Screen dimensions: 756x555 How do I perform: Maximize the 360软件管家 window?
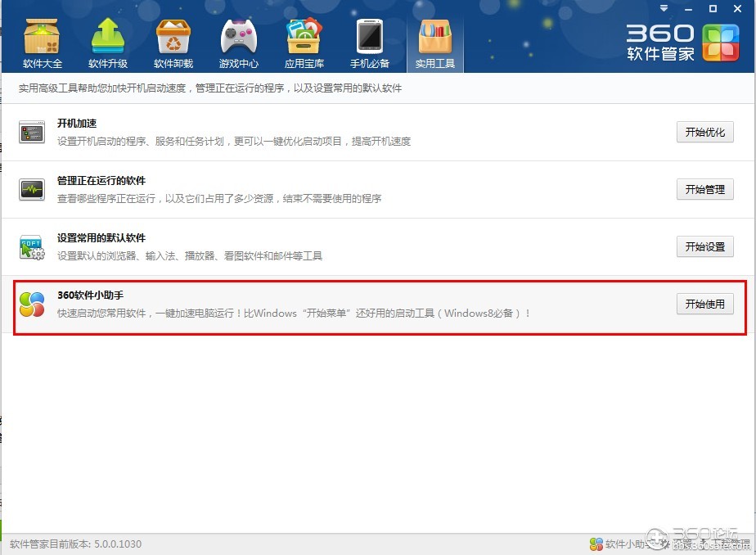click(713, 8)
